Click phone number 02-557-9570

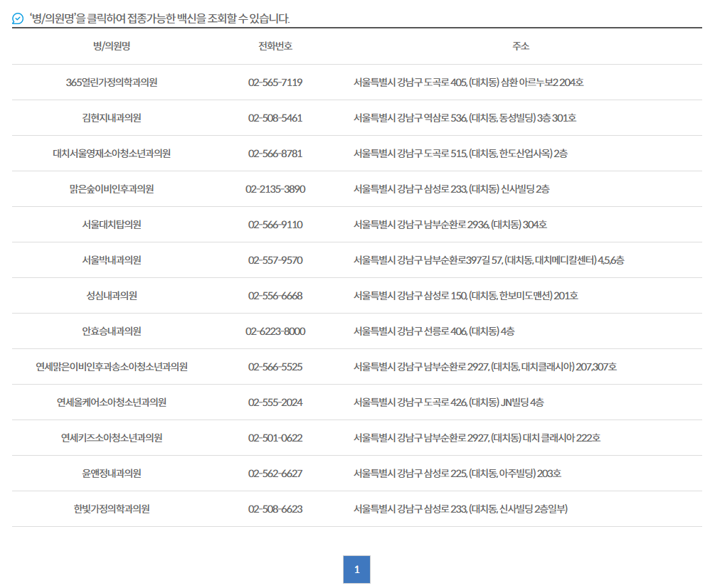coord(275,260)
